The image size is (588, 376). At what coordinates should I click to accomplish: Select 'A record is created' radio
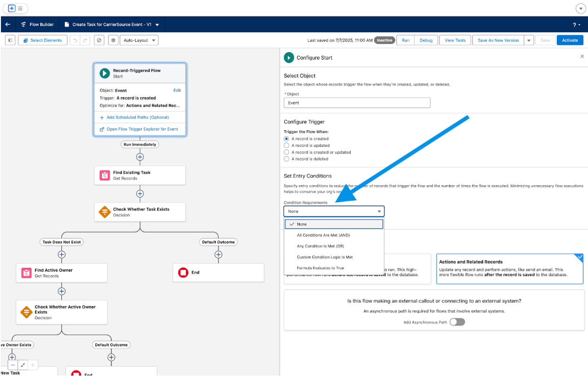286,139
